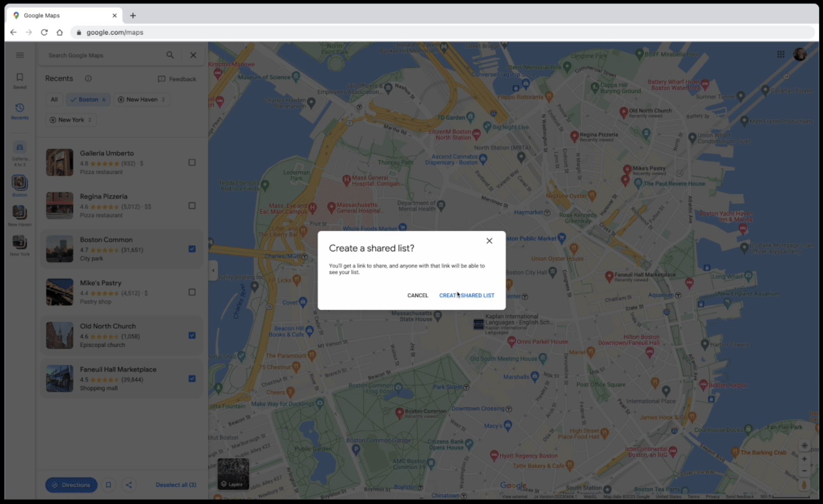Collapse the side panel
The image size is (823, 504).
coord(213,270)
